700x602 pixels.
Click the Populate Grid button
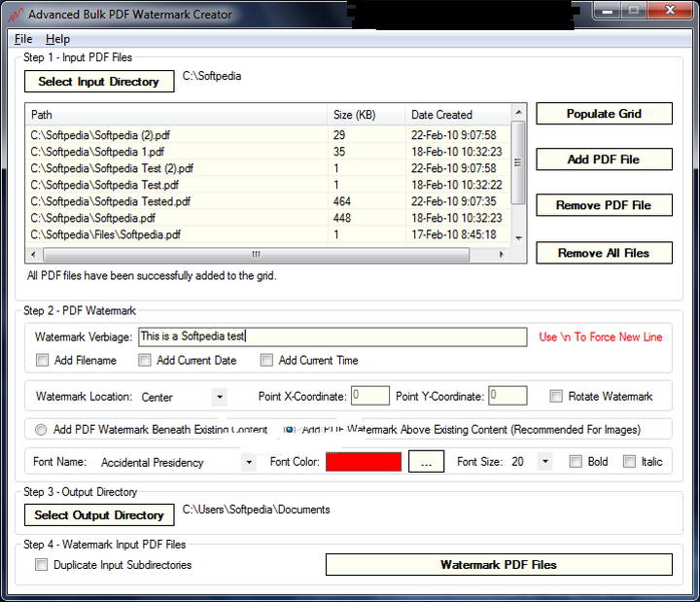pos(604,114)
